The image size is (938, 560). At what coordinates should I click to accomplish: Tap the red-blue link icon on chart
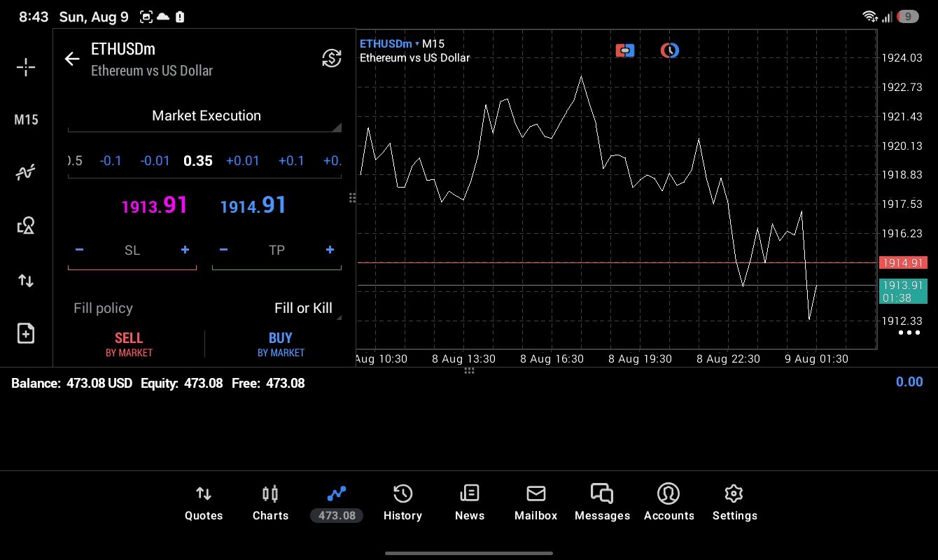click(625, 50)
